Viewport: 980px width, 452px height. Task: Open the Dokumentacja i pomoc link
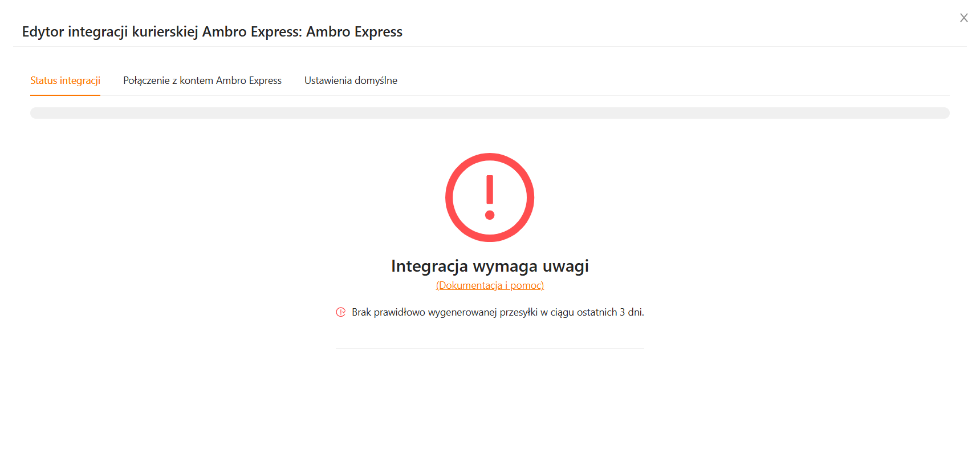click(x=490, y=285)
